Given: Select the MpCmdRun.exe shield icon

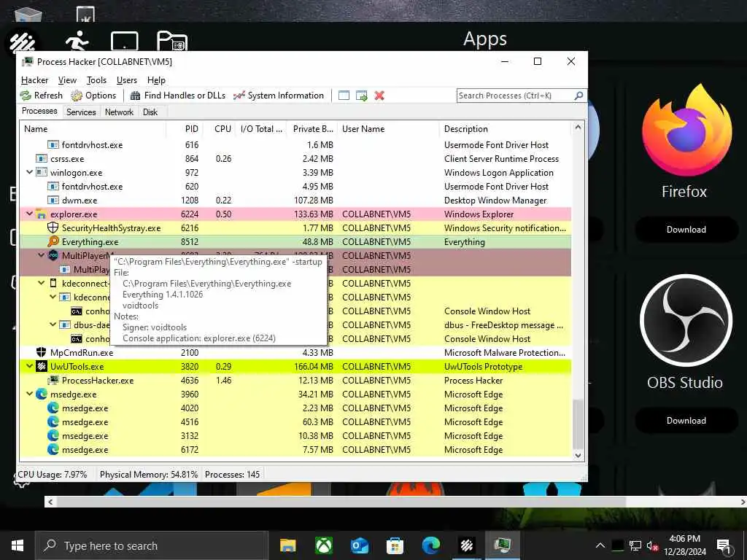Looking at the screenshot, I should pos(42,353).
